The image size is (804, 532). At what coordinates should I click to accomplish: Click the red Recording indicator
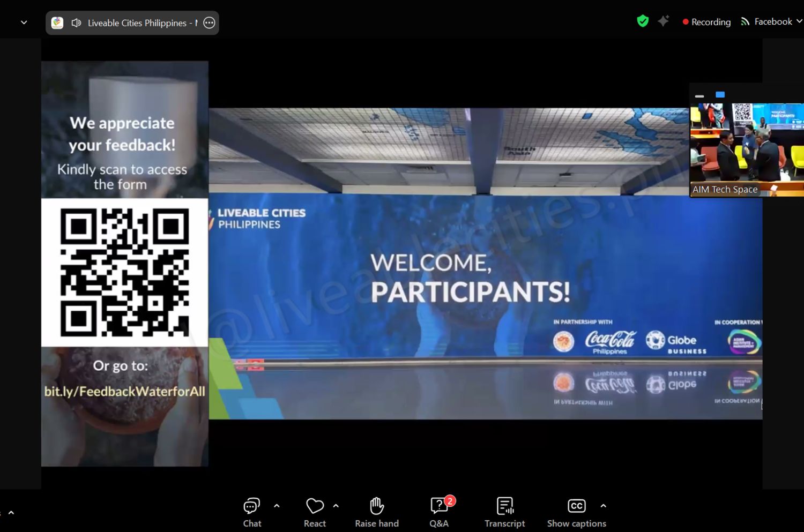pyautogui.click(x=706, y=22)
